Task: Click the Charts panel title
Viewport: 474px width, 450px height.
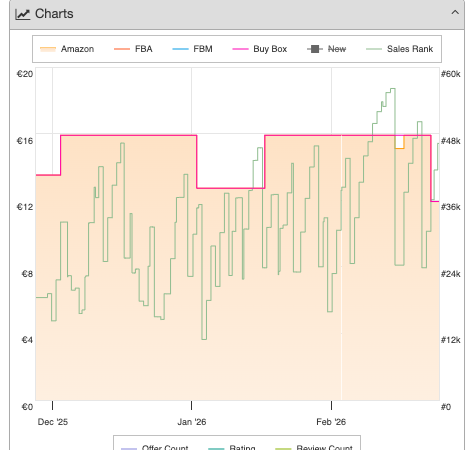Action: 54,14
